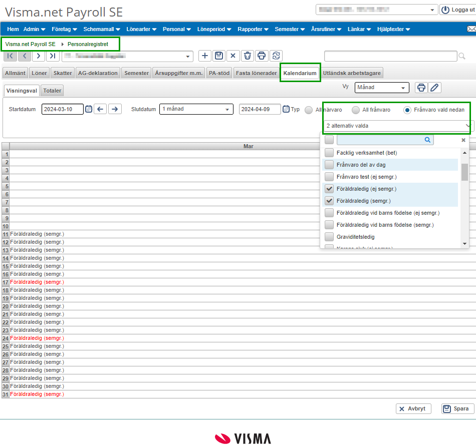Image resolution: width=476 pixels, height=448 pixels.
Task: Add a new employee with plus icon
Action: click(205, 56)
